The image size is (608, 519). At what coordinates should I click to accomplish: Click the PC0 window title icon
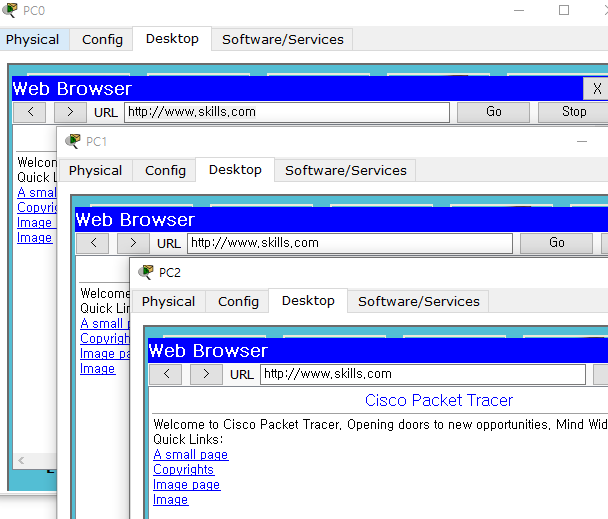[10, 10]
